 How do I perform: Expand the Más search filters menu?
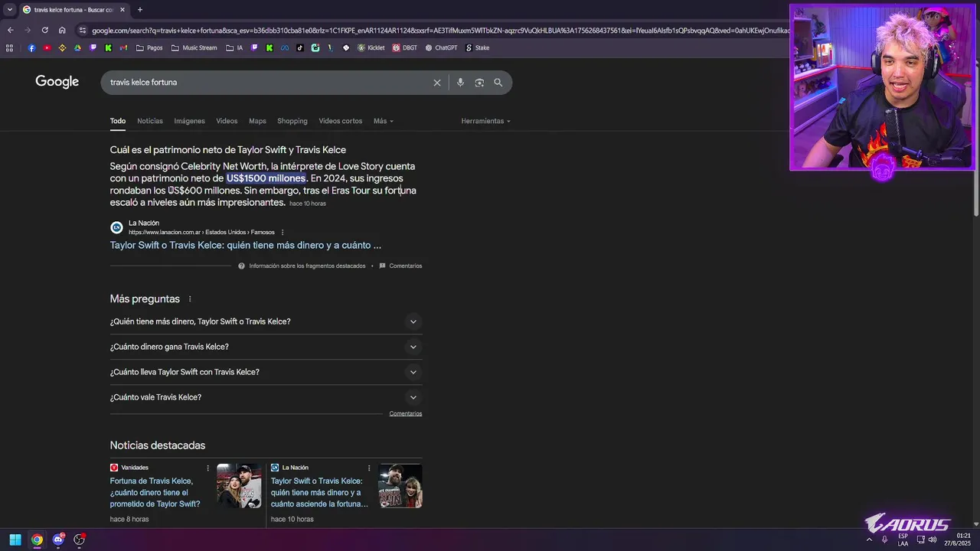pos(383,121)
